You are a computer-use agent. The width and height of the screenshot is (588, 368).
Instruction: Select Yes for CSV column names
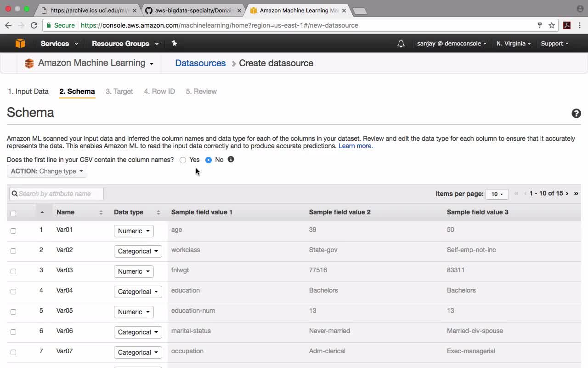point(183,160)
